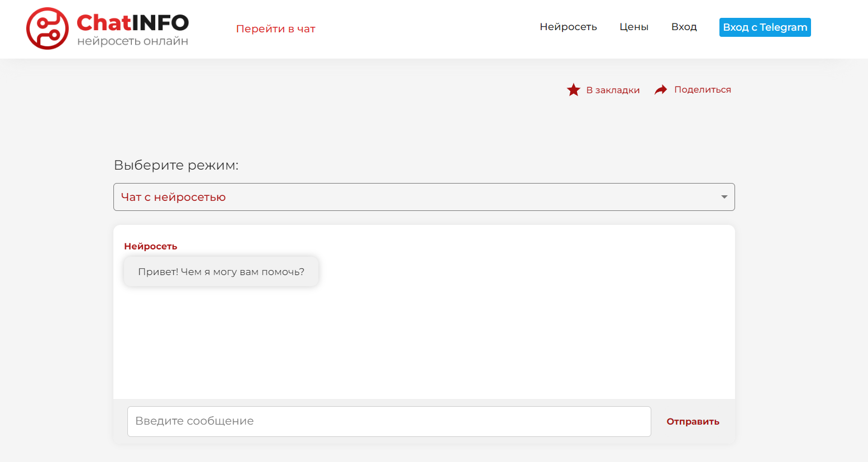The width and height of the screenshot is (868, 462).
Task: Click the 'Вход с Telegram' button
Action: click(765, 27)
